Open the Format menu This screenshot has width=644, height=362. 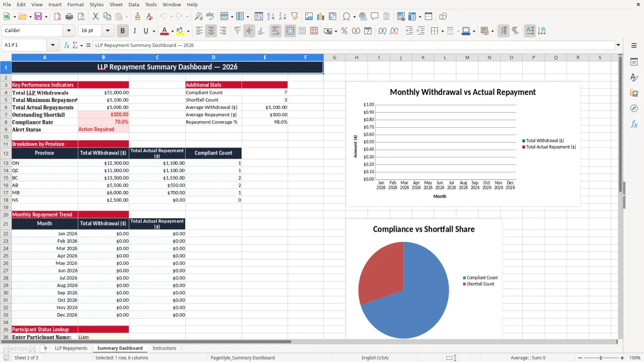click(x=75, y=4)
